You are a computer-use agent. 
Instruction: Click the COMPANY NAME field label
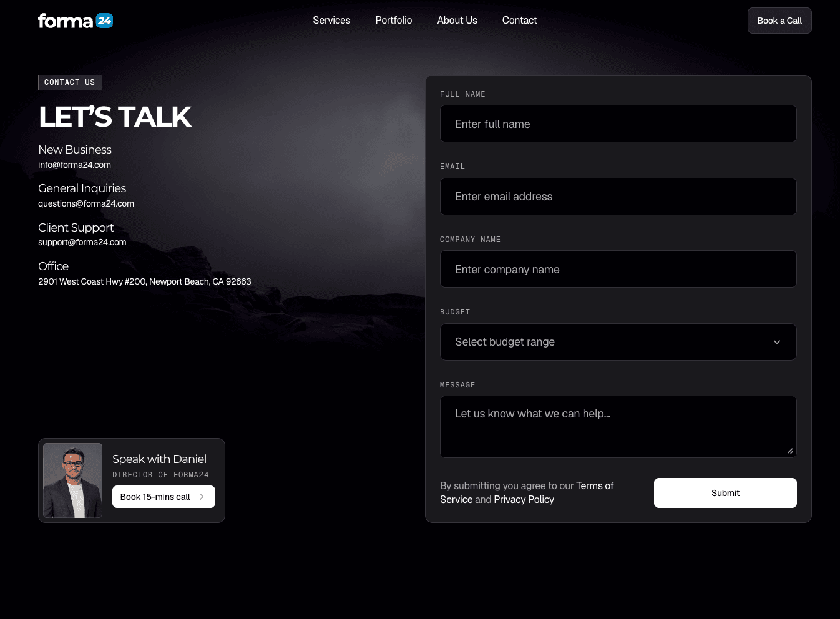tap(470, 240)
